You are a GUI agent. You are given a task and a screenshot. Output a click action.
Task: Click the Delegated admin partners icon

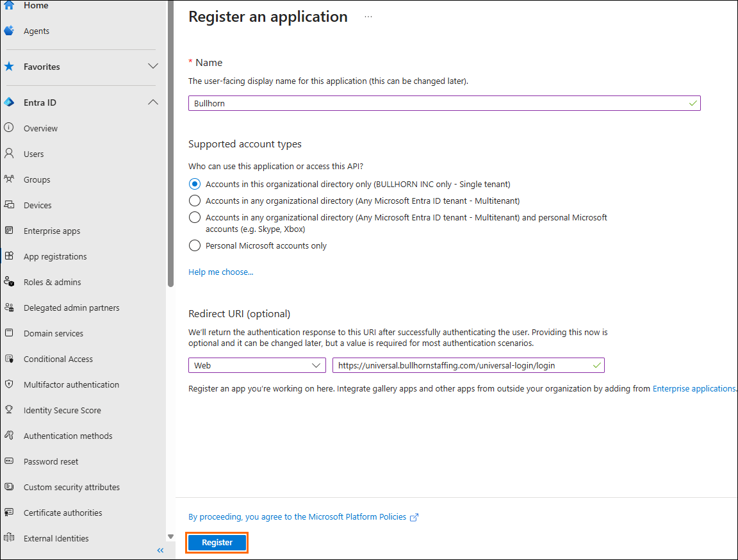pos(9,308)
